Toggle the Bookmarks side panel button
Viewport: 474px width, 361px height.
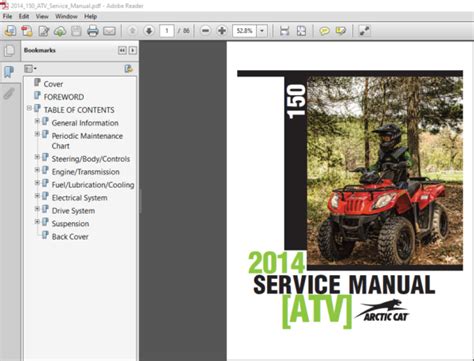(9, 72)
